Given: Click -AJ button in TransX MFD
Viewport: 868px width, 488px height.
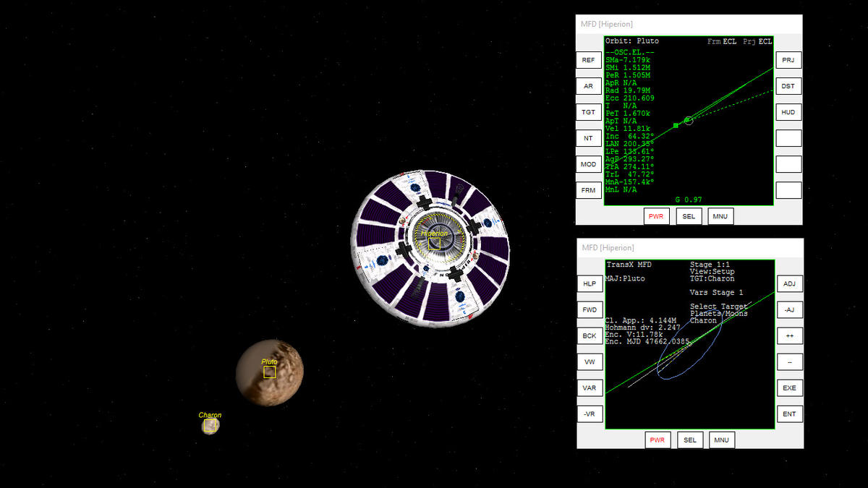Looking at the screenshot, I should [x=789, y=310].
